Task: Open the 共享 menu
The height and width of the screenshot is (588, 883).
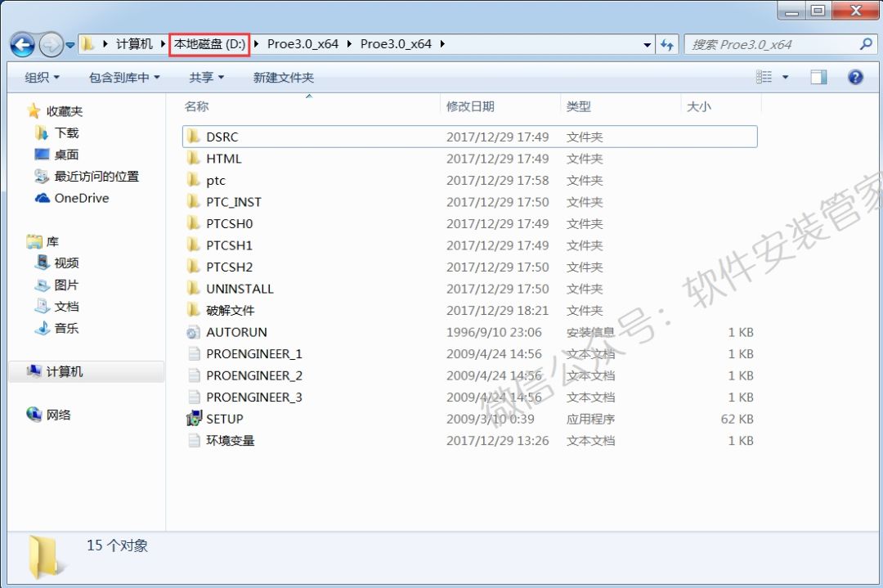Action: pos(205,77)
